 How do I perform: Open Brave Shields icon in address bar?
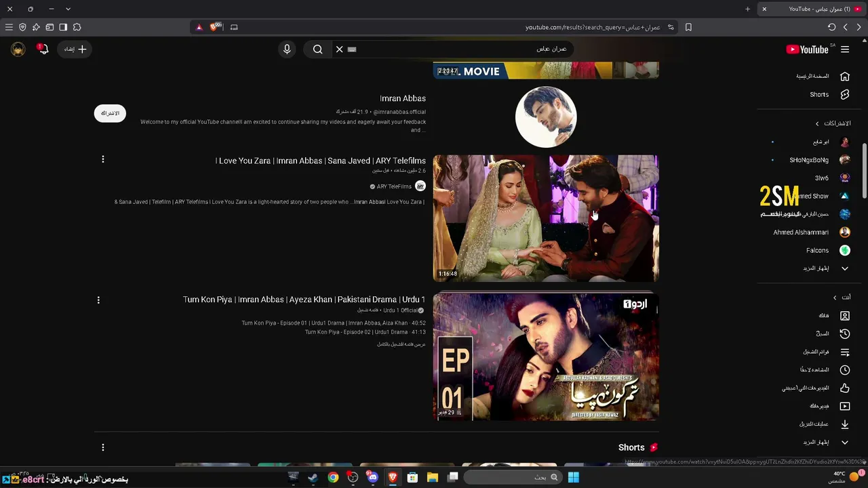tap(216, 27)
